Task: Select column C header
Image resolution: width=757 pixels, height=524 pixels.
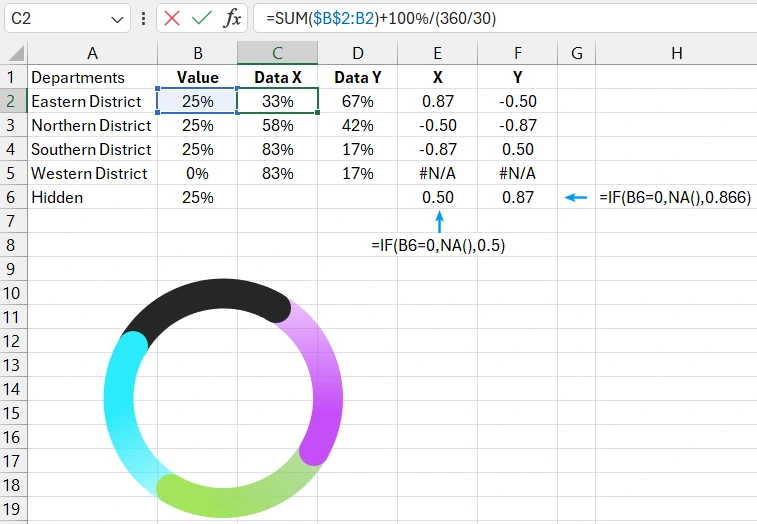Action: [277, 53]
